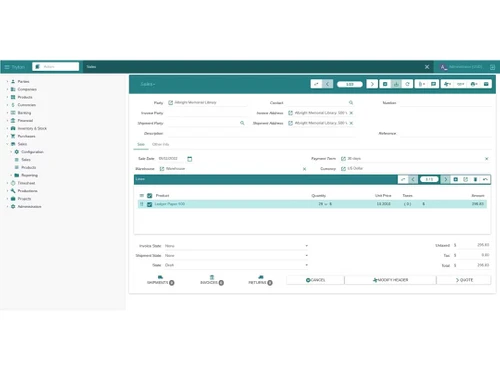
Task: Click the Description input field
Action: 260,133
